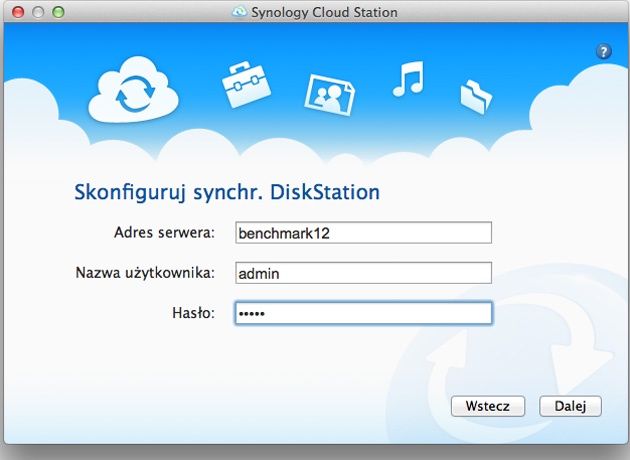Click the music note icon

(x=408, y=79)
